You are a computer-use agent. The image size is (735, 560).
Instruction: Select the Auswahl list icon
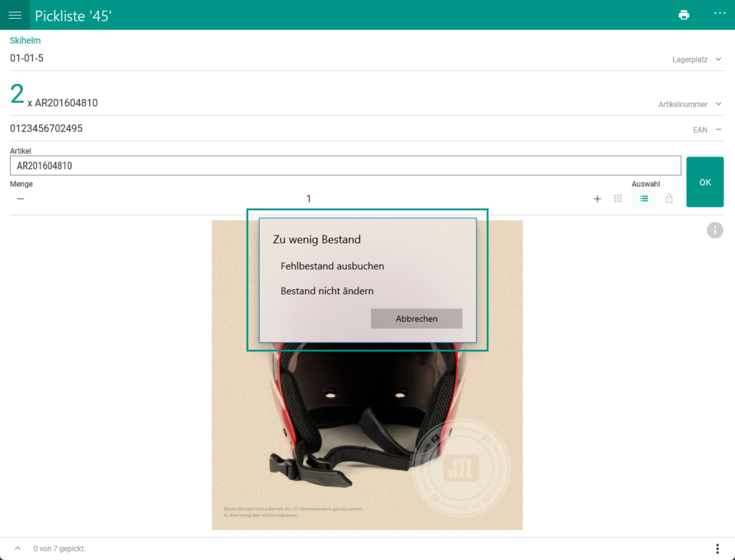644,199
